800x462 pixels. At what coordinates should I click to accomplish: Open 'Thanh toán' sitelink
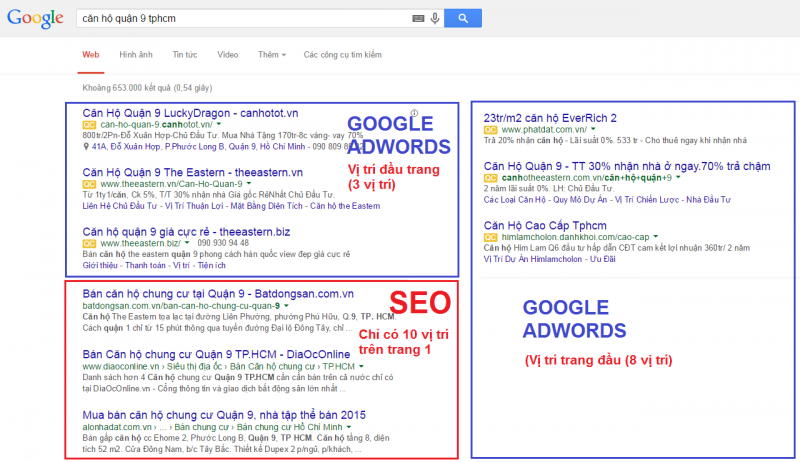coord(145,265)
